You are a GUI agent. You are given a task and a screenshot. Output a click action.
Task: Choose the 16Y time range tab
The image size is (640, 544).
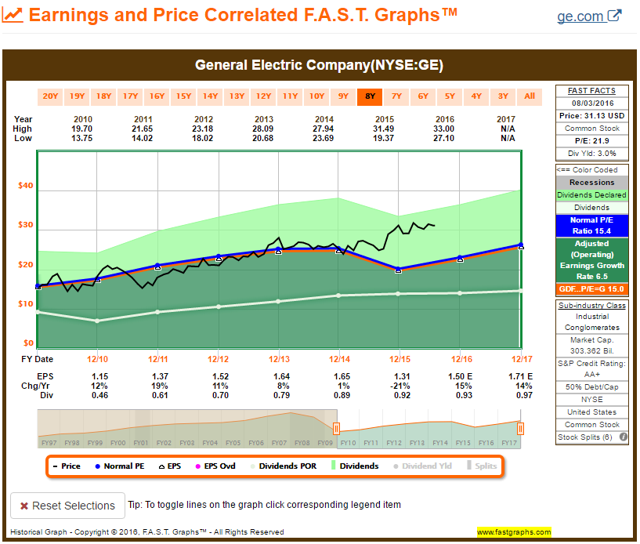[x=157, y=97]
